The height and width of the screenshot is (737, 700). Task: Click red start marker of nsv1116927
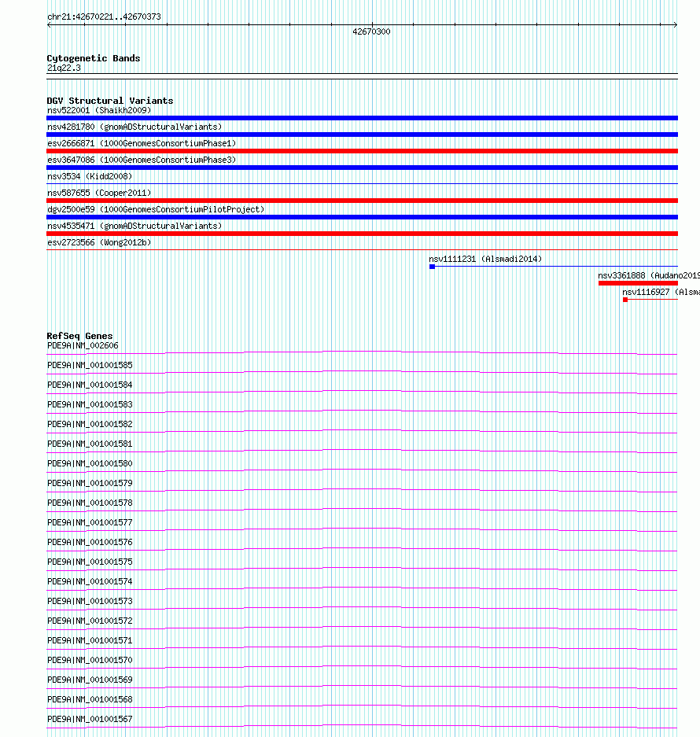pyautogui.click(x=625, y=300)
